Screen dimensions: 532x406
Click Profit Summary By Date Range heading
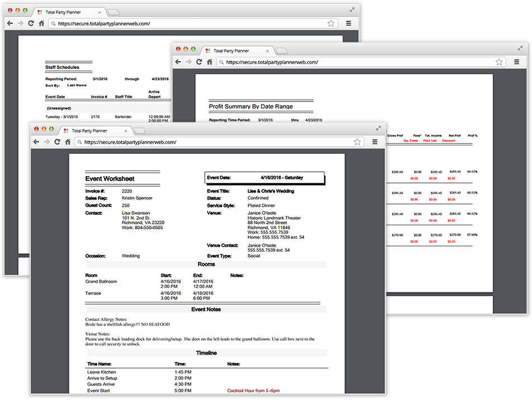click(251, 106)
